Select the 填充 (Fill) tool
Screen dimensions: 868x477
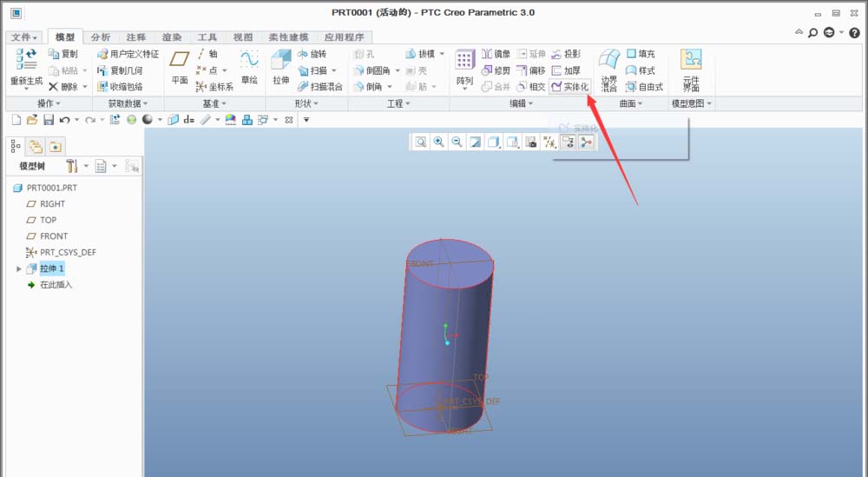[x=641, y=54]
